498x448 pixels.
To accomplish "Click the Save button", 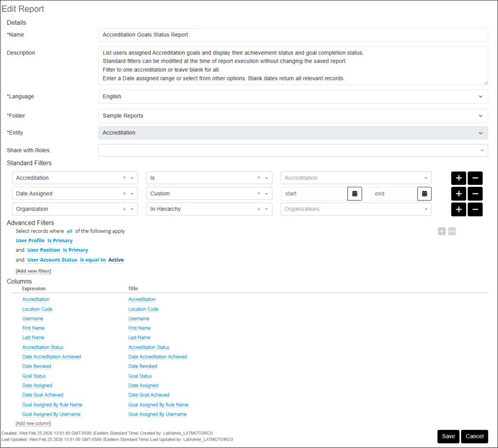I will [x=448, y=436].
